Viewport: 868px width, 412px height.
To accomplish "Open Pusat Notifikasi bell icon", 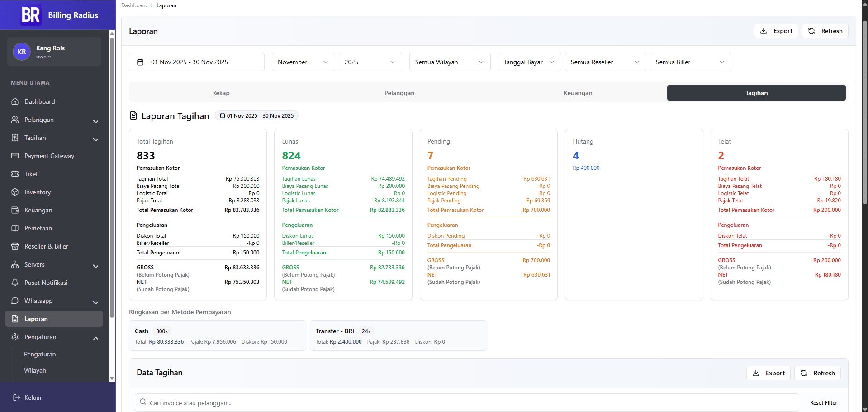I will [15, 283].
